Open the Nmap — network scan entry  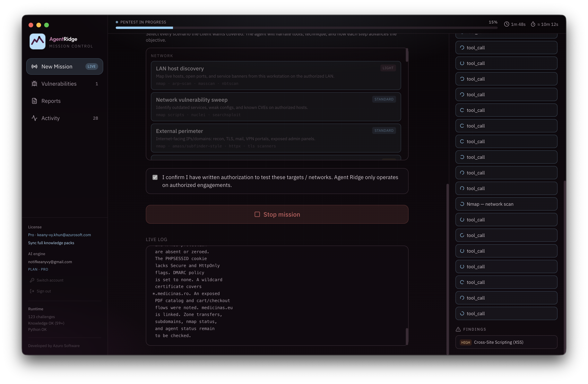pyautogui.click(x=506, y=204)
